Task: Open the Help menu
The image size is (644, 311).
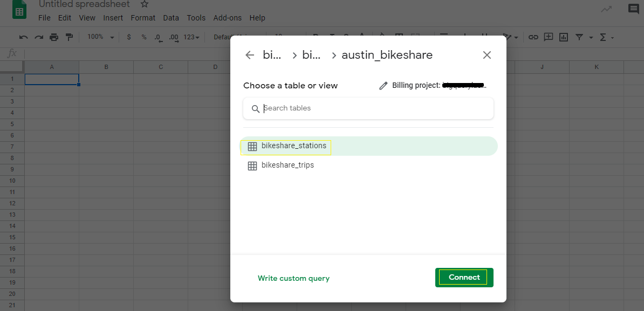Action: coord(257,18)
